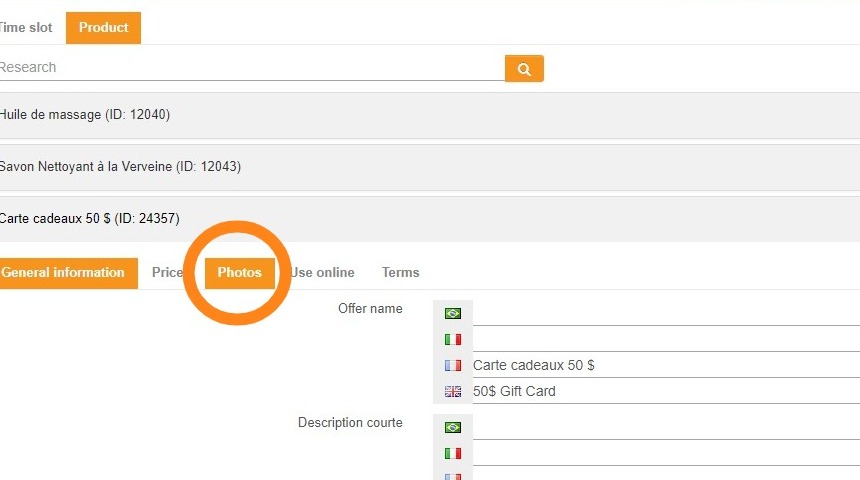This screenshot has height=480, width=860.
Task: Open the General information tab
Action: click(68, 273)
